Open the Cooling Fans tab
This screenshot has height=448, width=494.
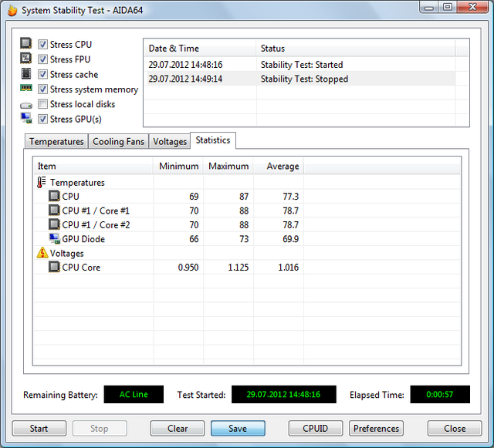pyautogui.click(x=118, y=142)
